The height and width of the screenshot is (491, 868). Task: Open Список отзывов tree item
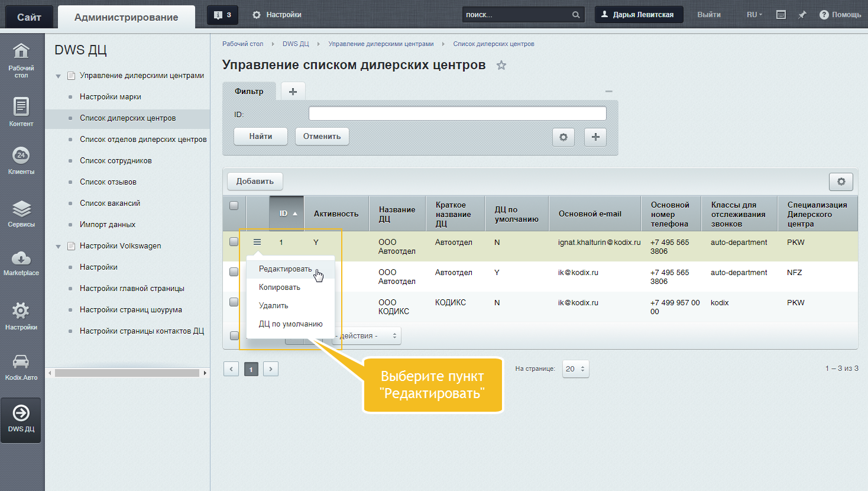(108, 182)
